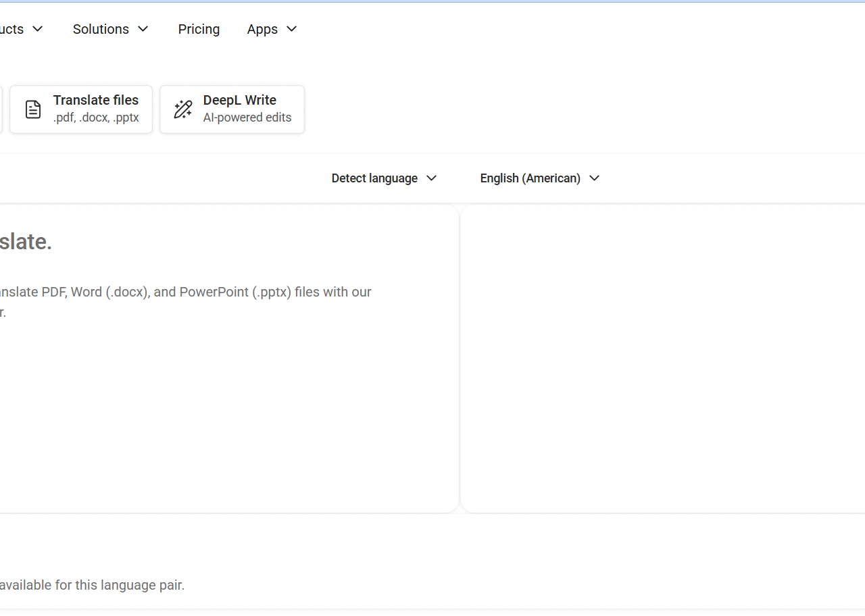This screenshot has width=865, height=616.
Task: Click the translation output panel on the right
Action: coord(662,358)
